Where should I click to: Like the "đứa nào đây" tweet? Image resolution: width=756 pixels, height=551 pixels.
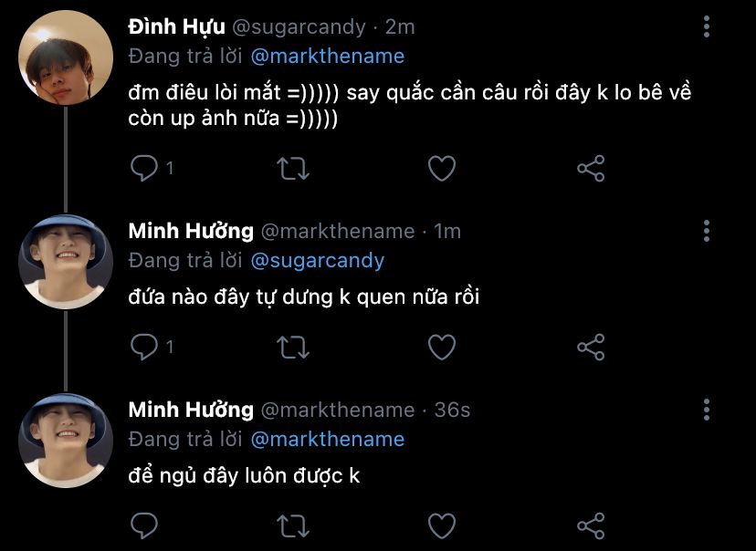(442, 347)
